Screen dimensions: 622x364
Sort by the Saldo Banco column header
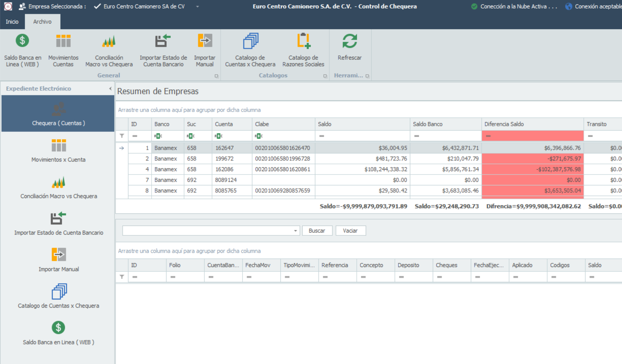445,124
